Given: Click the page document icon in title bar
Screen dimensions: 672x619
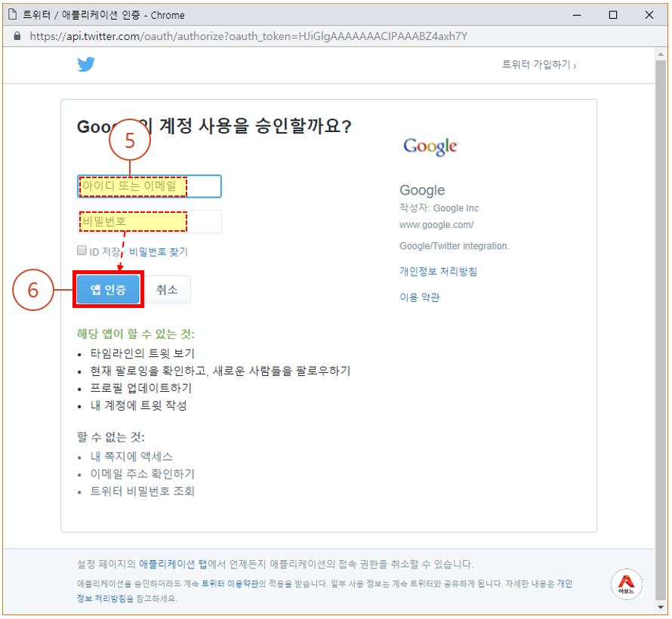Looking at the screenshot, I should click(12, 14).
